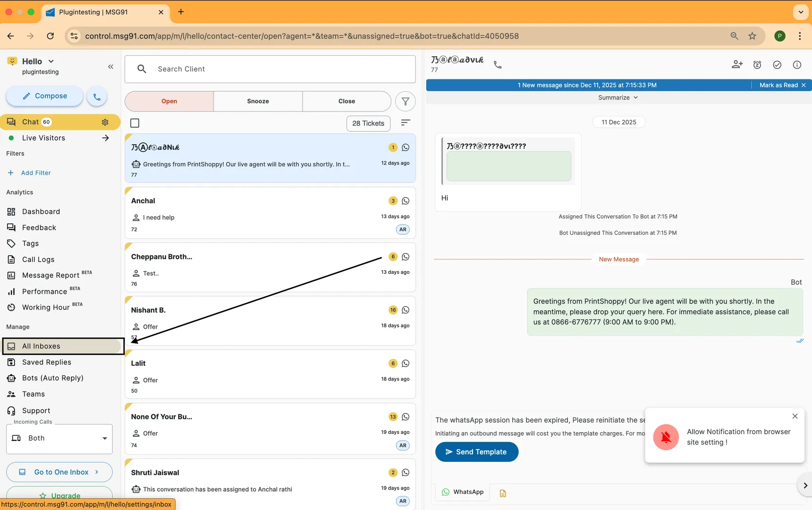The height and width of the screenshot is (510, 812).
Task: Click the blocked notification bell icon
Action: pyautogui.click(x=666, y=437)
